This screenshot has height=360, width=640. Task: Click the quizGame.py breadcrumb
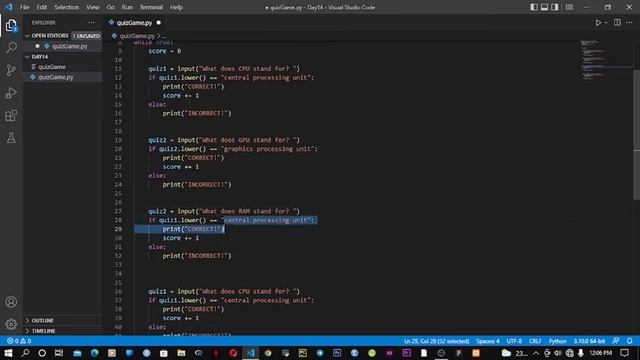137,36
